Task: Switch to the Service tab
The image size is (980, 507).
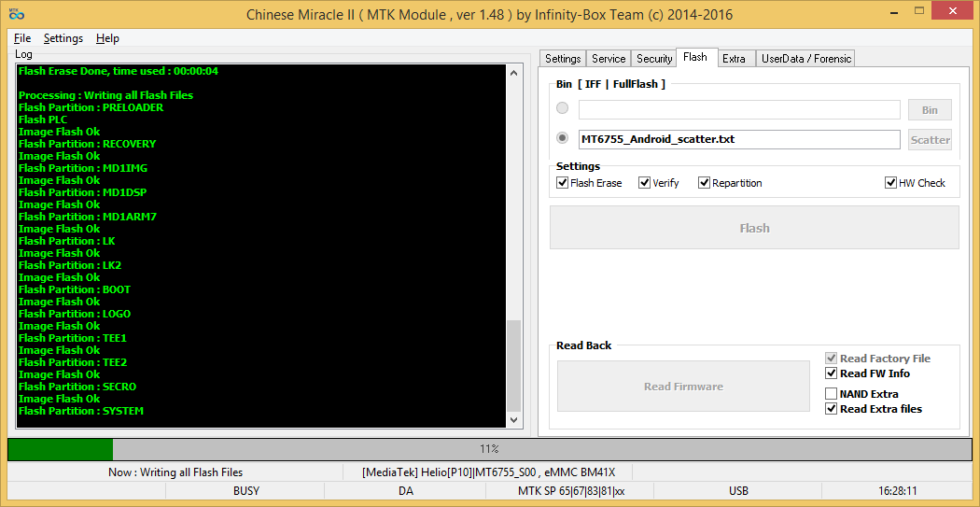Action: pos(609,58)
